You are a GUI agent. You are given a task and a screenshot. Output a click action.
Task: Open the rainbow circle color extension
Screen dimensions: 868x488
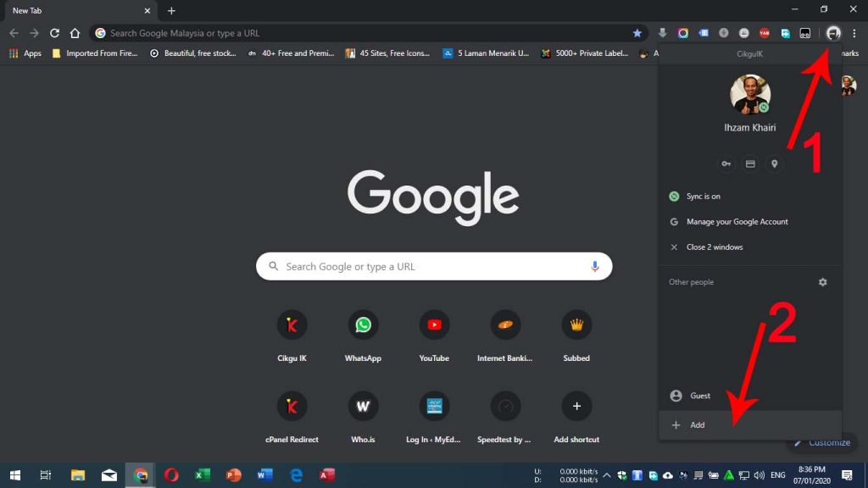pos(683,33)
